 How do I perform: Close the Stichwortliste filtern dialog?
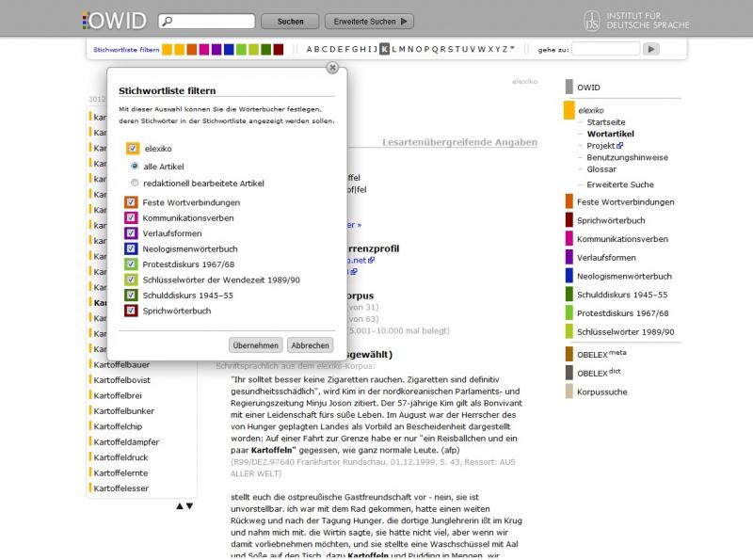[x=332, y=68]
